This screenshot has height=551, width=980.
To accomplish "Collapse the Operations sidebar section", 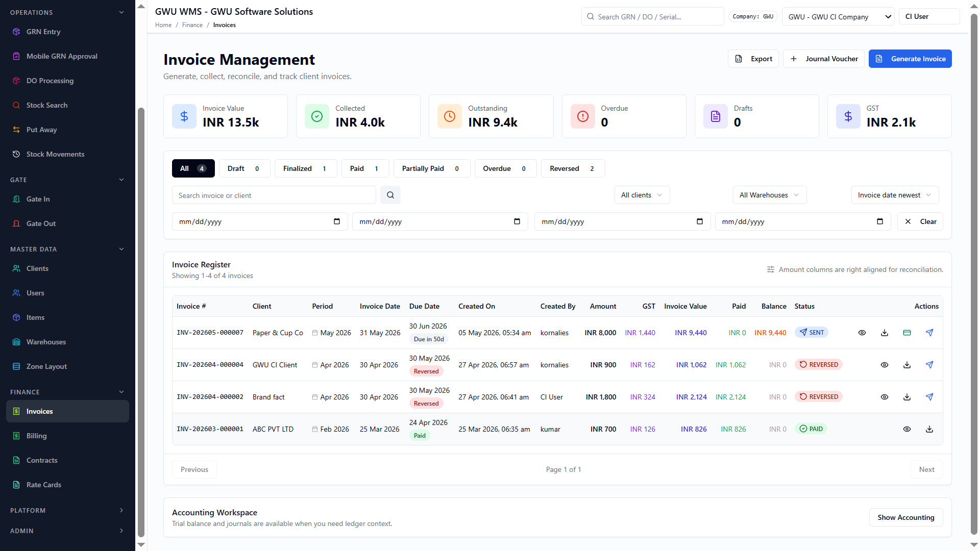I will click(67, 12).
